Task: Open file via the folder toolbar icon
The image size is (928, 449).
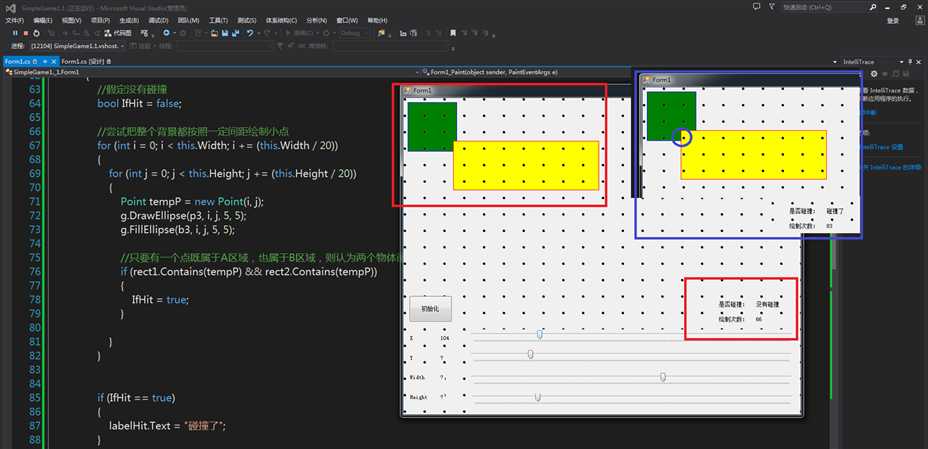Action: 214,33
